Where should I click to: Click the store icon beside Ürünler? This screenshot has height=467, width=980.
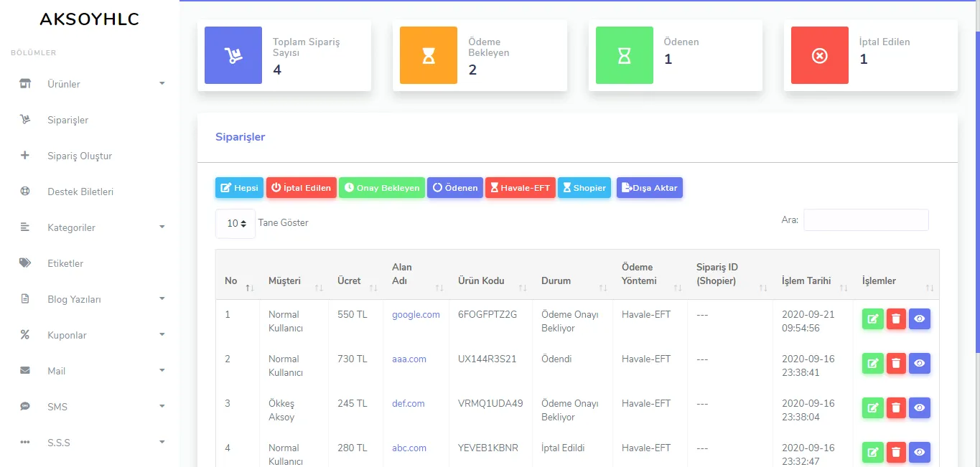click(25, 84)
